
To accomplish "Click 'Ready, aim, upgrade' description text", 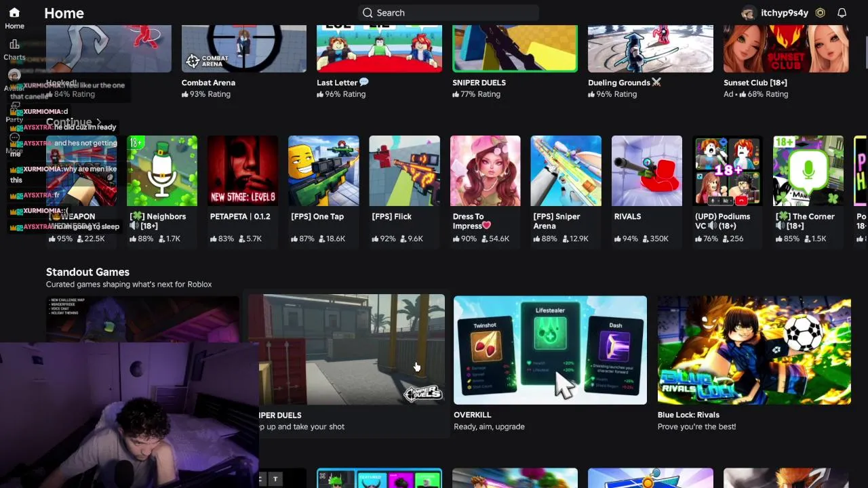I will click(x=489, y=426).
